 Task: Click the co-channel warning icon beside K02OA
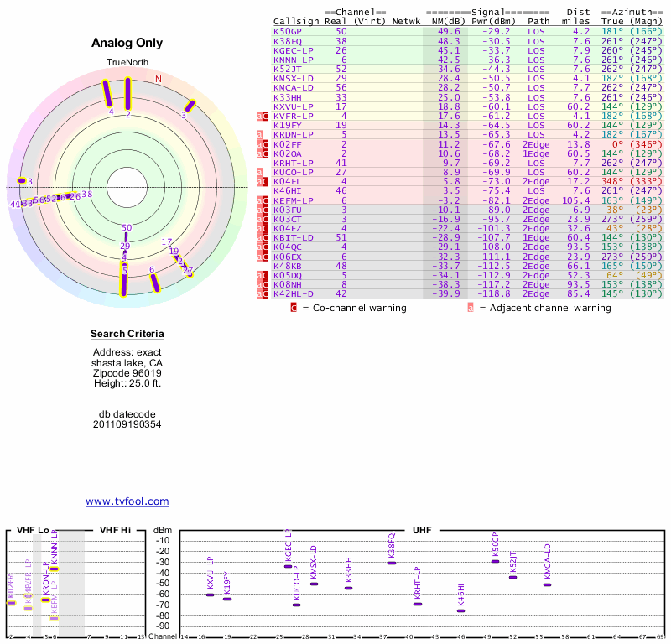tap(265, 153)
